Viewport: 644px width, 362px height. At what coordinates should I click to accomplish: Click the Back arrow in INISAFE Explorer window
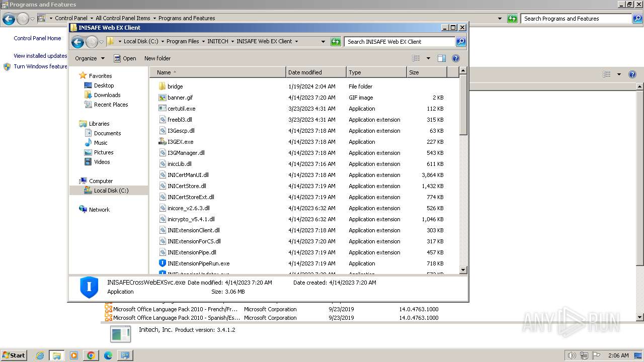tap(77, 42)
